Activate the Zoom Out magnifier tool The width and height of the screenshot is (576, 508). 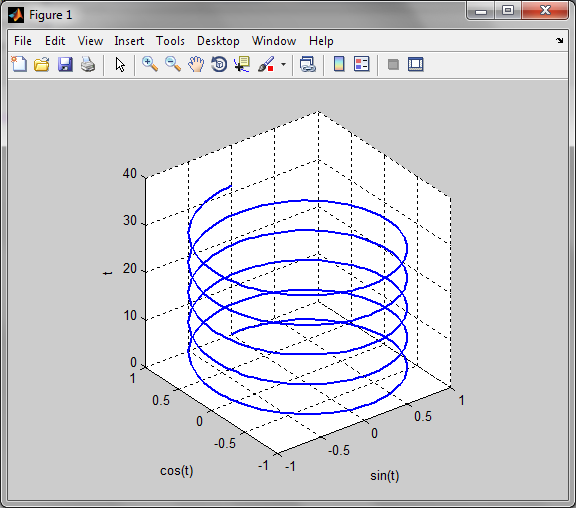pyautogui.click(x=173, y=64)
